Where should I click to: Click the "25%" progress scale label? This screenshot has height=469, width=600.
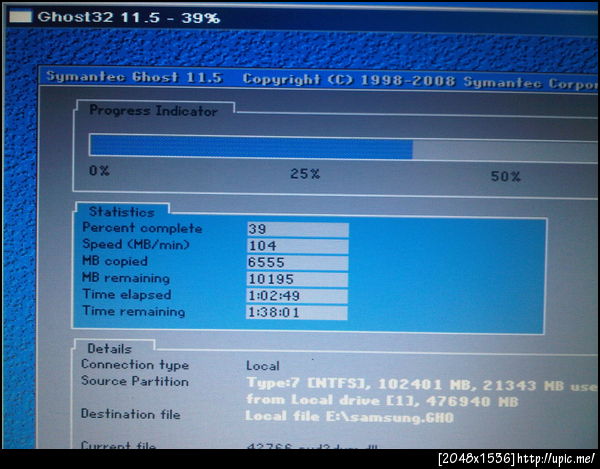(x=305, y=174)
